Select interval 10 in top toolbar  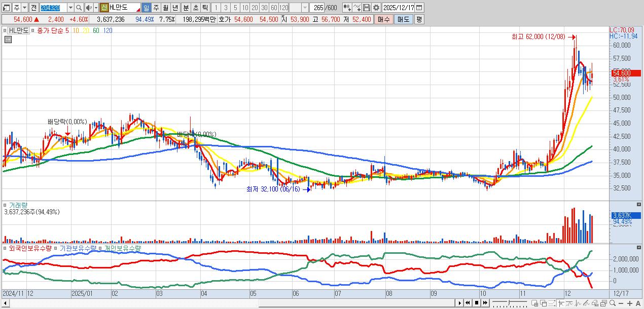[x=245, y=8]
